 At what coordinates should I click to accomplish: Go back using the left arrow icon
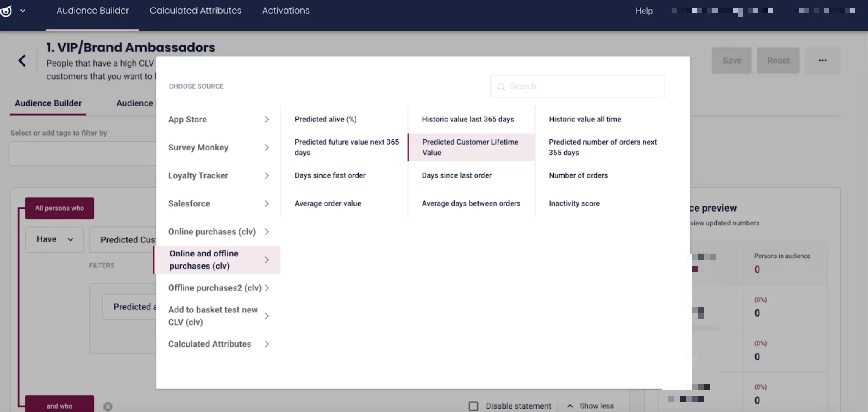pos(22,61)
